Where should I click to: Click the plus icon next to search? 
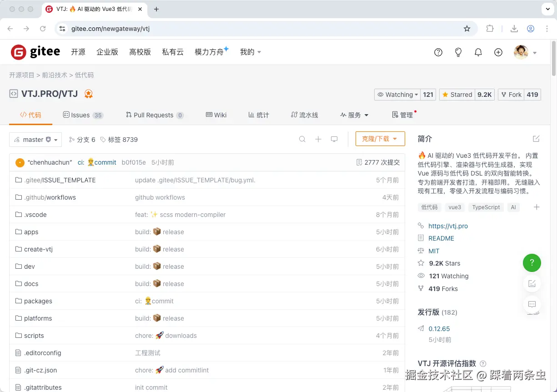click(x=318, y=139)
